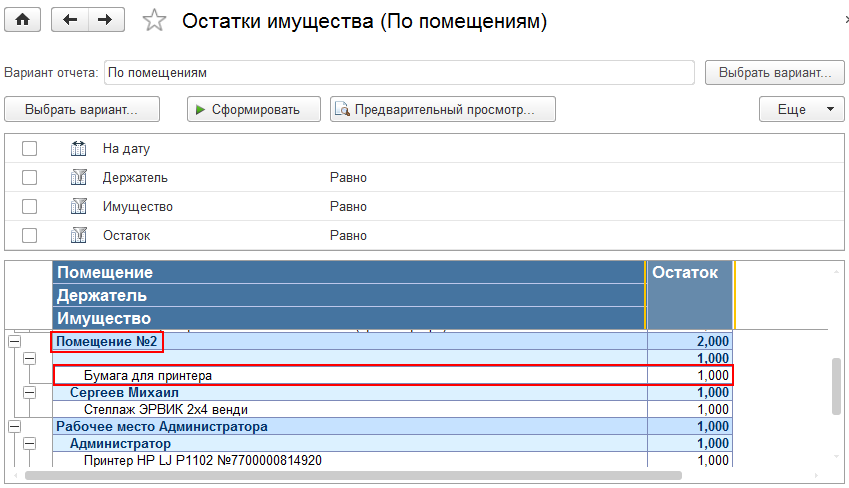Collapse the blank holder group above Бумага
Screen dimensions: 849x488
pyautogui.click(x=30, y=359)
